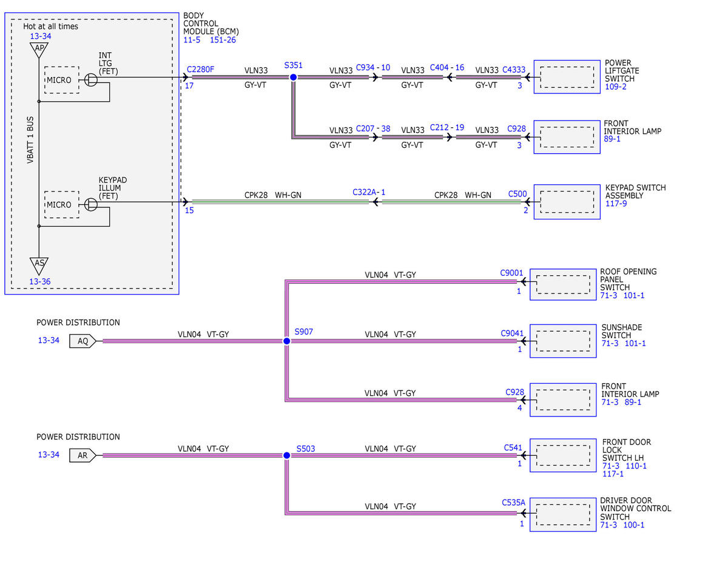Select the S351 splice dot
The width and height of the screenshot is (728, 562).
293,78
